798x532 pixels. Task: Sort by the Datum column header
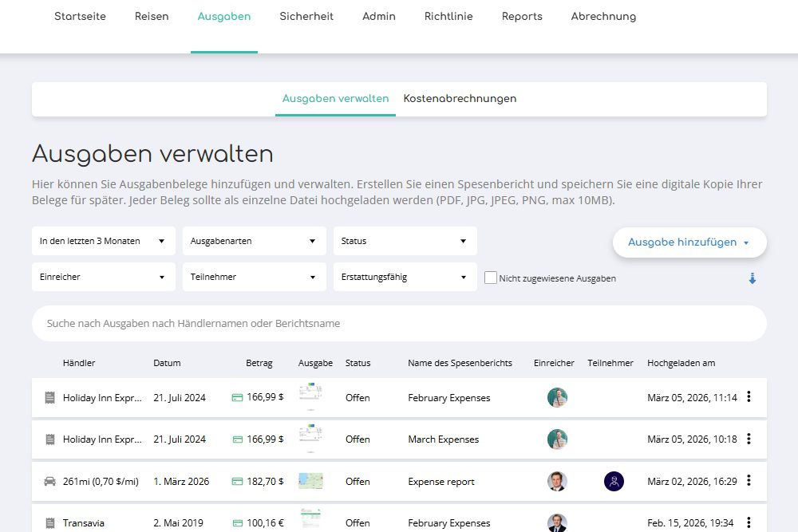pyautogui.click(x=167, y=363)
